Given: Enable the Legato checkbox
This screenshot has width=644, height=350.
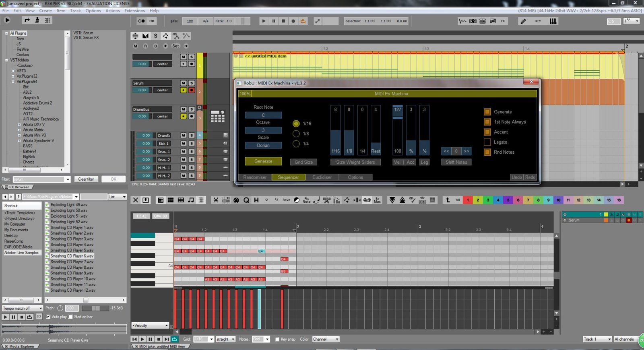Looking at the screenshot, I should (487, 142).
